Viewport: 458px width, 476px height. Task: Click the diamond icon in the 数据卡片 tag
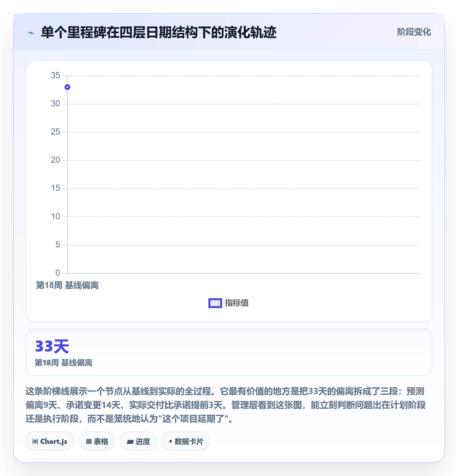(x=170, y=441)
